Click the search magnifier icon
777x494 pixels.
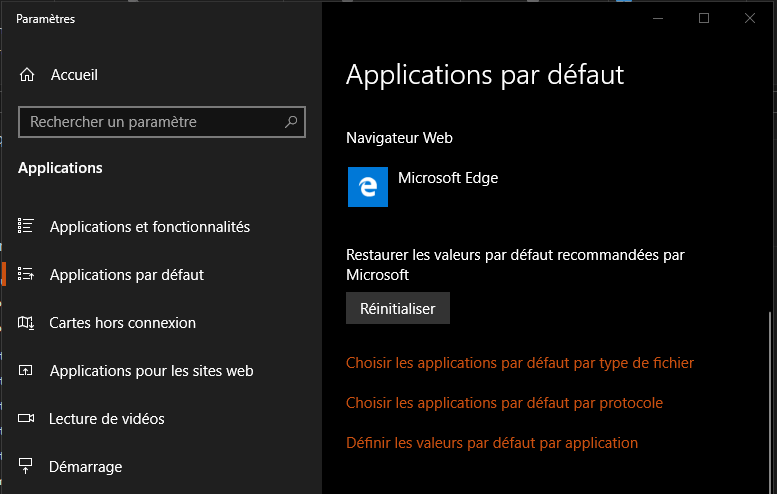(291, 122)
